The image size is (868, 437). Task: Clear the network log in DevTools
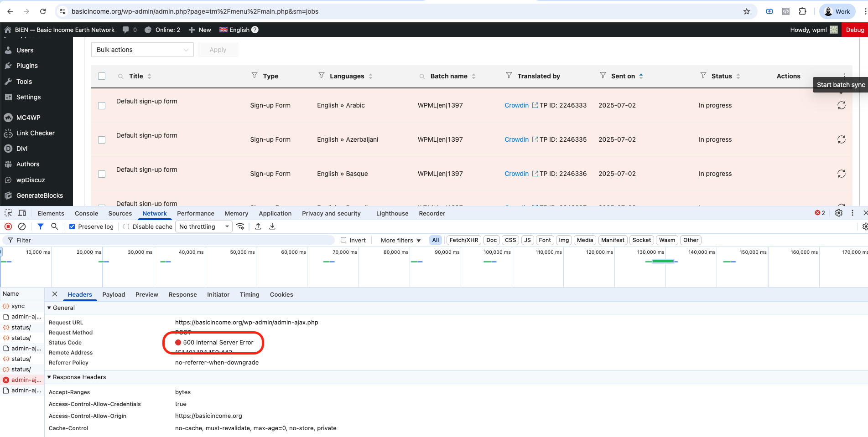[x=22, y=226]
